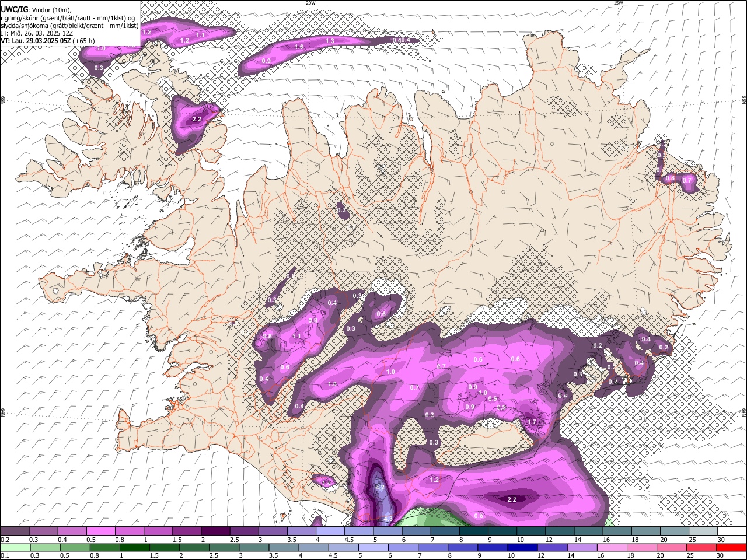Pick the pale mint swatch labeled 0.1
The image size is (747, 560).
click(x=16, y=547)
